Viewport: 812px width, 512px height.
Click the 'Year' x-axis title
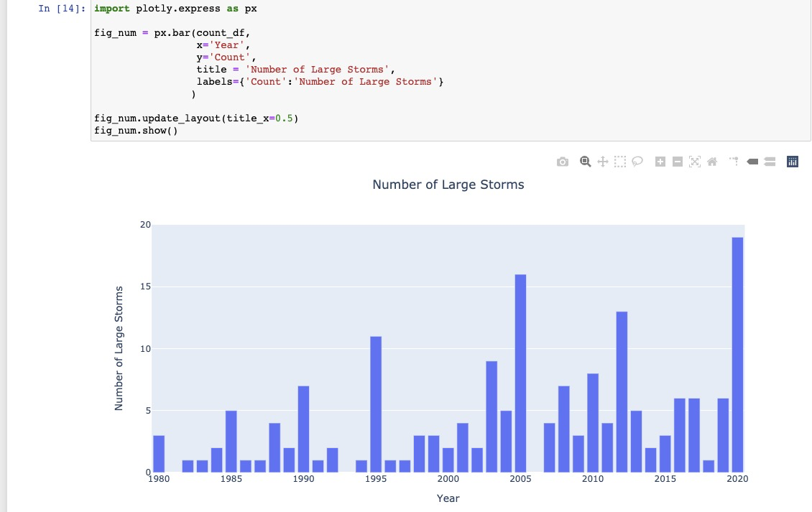(448, 498)
